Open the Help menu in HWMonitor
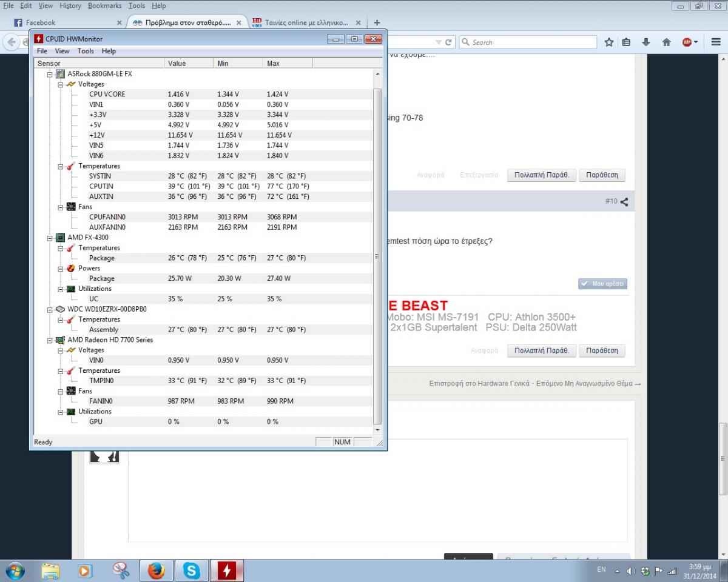This screenshot has width=728, height=582. point(109,51)
